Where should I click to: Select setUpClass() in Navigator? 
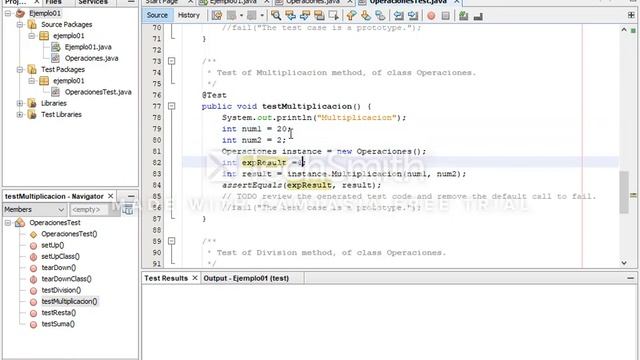click(x=60, y=256)
